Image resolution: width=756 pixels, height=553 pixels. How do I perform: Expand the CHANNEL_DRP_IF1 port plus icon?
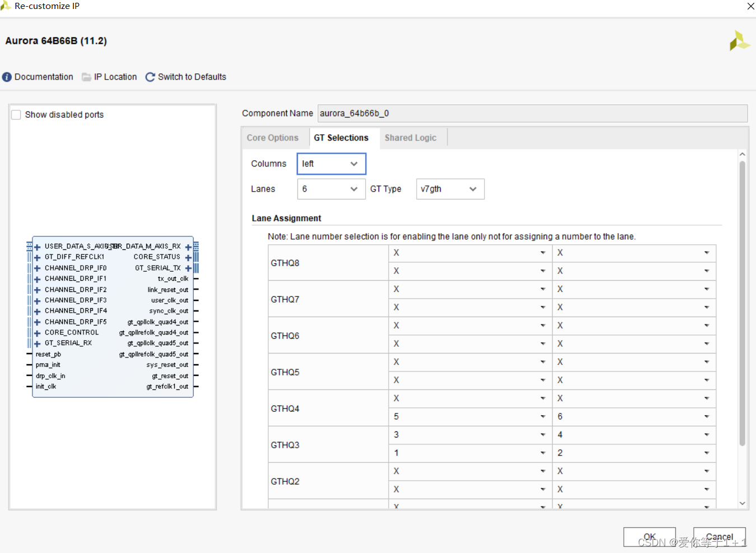tap(37, 279)
